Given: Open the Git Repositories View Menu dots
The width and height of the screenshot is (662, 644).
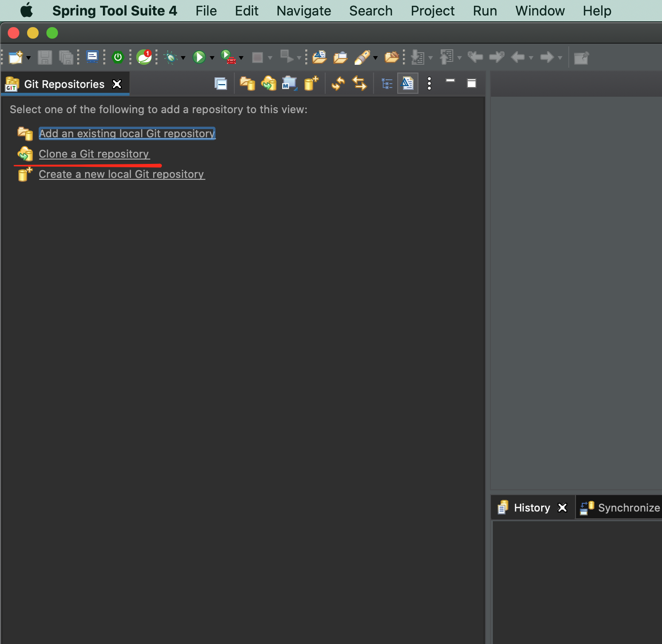Looking at the screenshot, I should (x=429, y=84).
